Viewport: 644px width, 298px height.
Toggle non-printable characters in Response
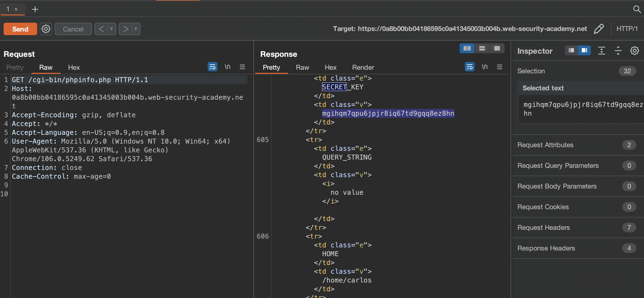[484, 67]
